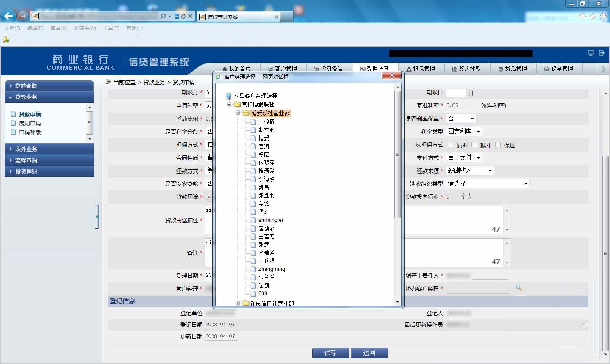Select customer manager 王兵强 in the tree
The width and height of the screenshot is (610, 364).
coord(266,261)
